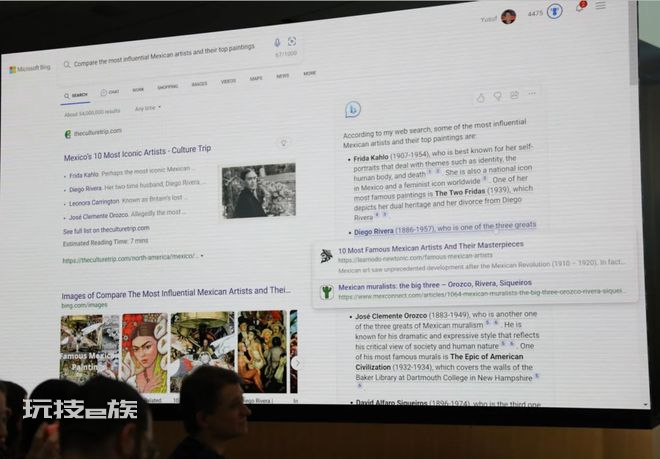Image resolution: width=660 pixels, height=459 pixels.
Task: Click the theculturetrip.com favicon
Action: point(67,134)
